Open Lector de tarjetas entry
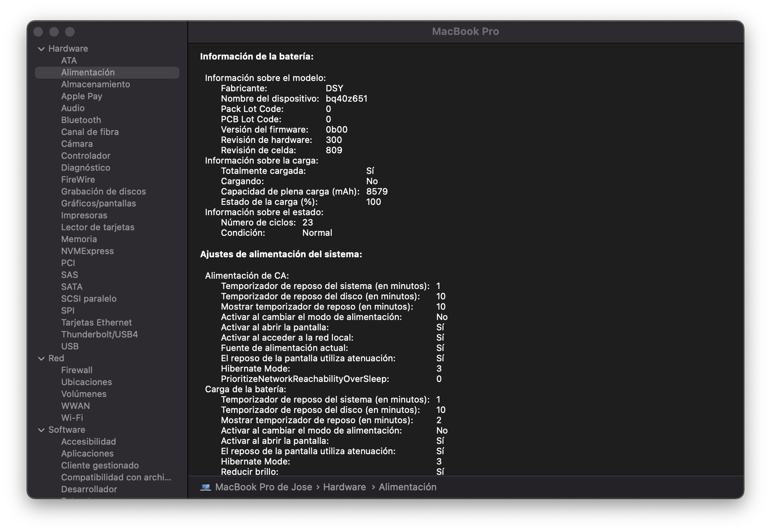 click(98, 227)
